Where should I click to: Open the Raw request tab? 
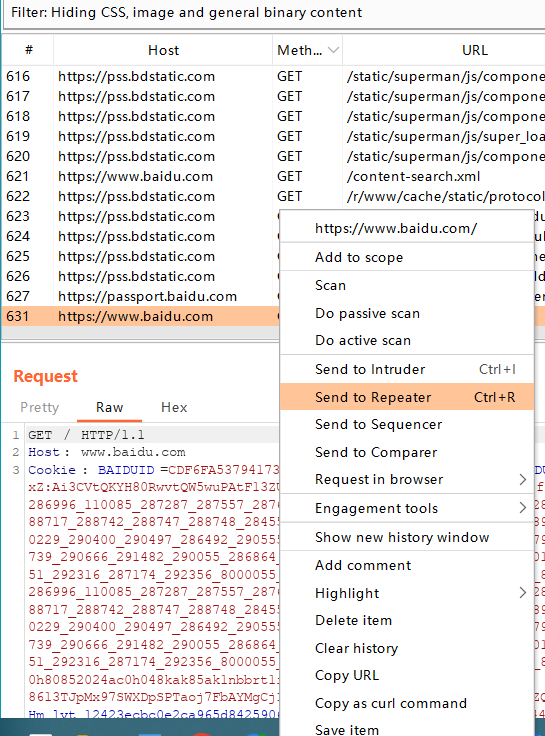click(109, 407)
